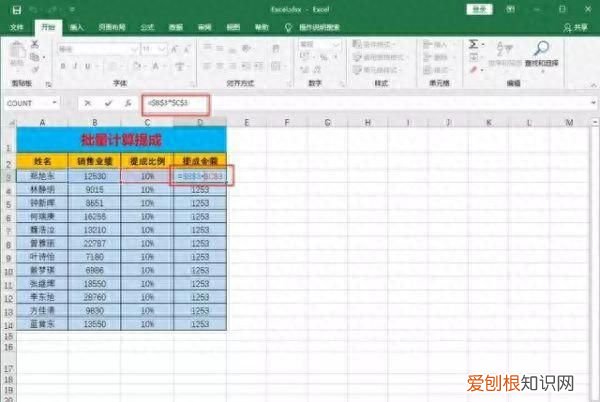The image size is (600, 402).
Task: Expand the formula bar with the right-end chevron
Action: pos(593,103)
